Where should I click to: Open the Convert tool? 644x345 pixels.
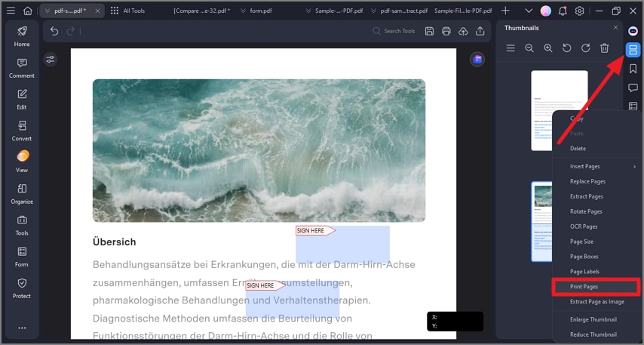22,131
